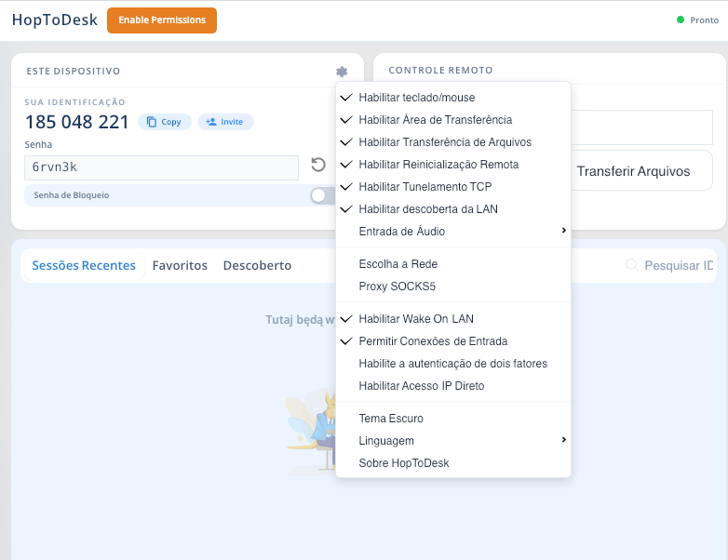Switch to Sessões Recentes tab
728x560 pixels.
pyautogui.click(x=84, y=265)
